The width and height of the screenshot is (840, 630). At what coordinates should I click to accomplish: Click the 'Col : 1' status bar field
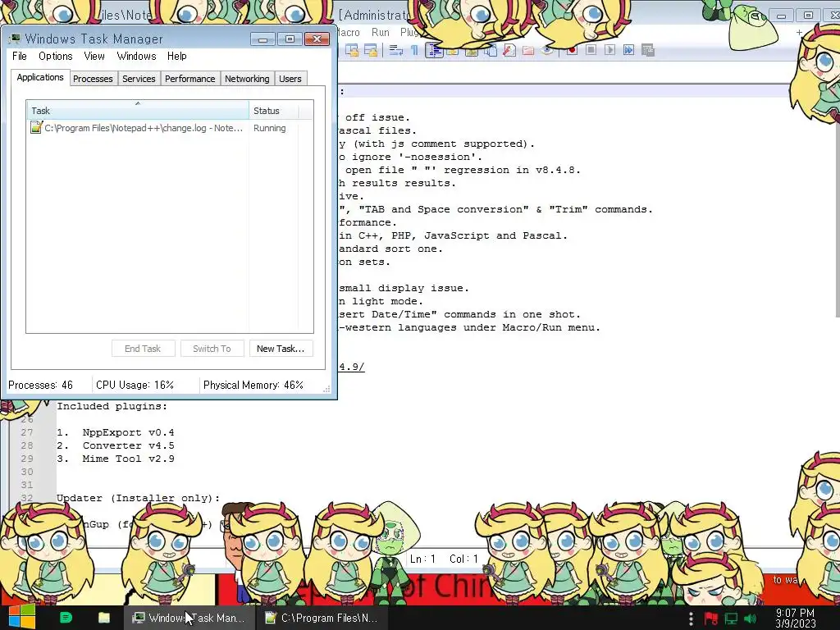tap(463, 559)
